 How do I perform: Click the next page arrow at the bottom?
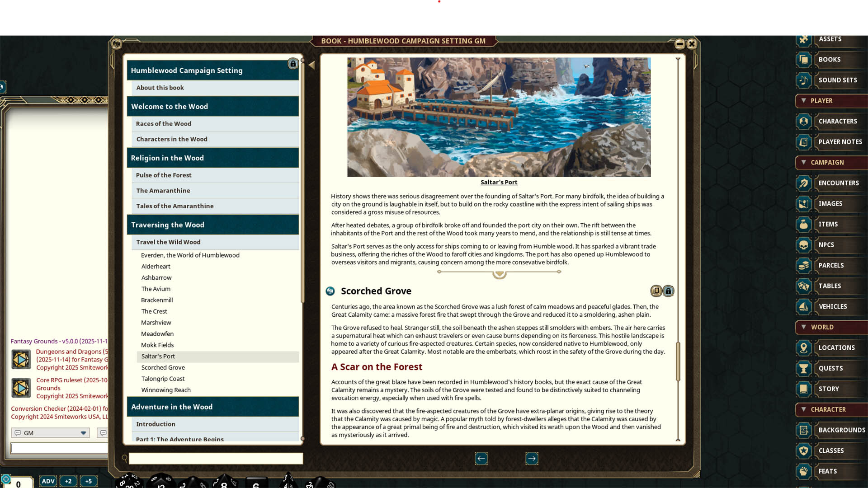[532, 458]
